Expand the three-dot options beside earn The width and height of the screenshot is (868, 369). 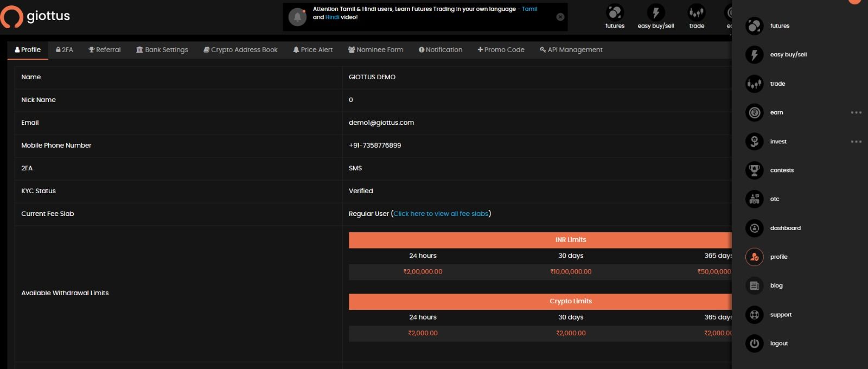[x=856, y=113]
